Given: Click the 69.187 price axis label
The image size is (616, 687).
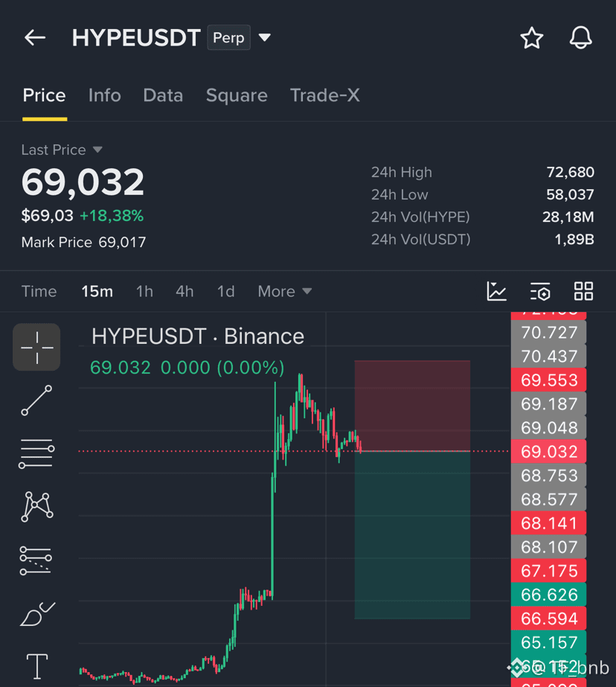Looking at the screenshot, I should (548, 404).
